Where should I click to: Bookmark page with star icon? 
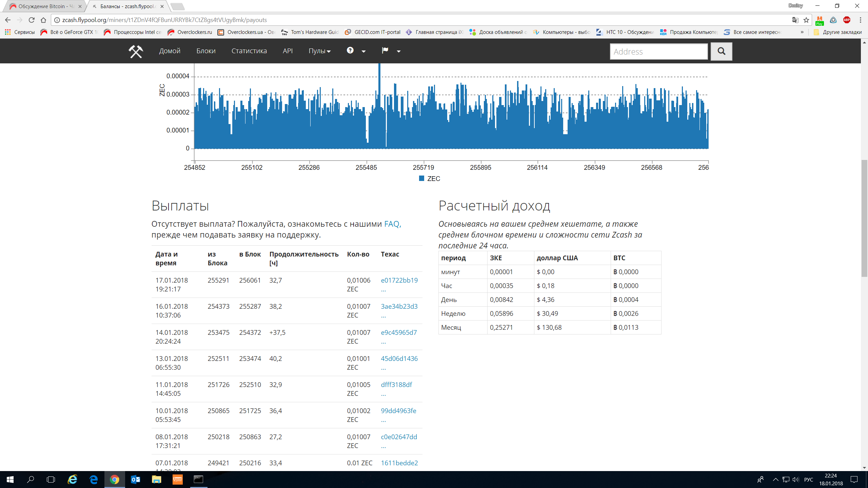click(x=806, y=20)
